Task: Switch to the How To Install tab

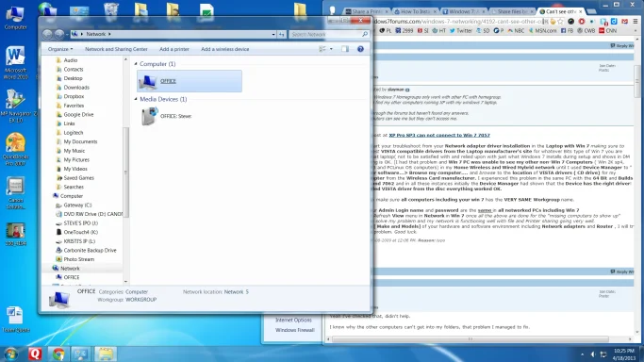Action: pos(415,11)
